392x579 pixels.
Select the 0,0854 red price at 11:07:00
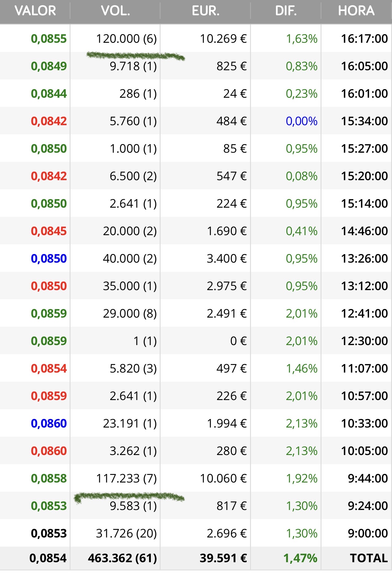tap(49, 369)
